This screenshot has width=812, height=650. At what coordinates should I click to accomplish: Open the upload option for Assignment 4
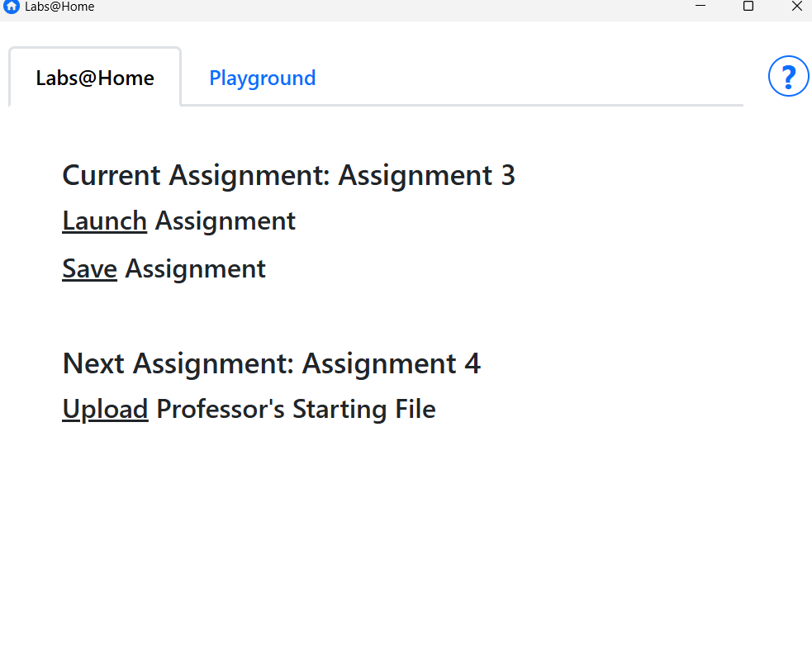pyautogui.click(x=105, y=409)
